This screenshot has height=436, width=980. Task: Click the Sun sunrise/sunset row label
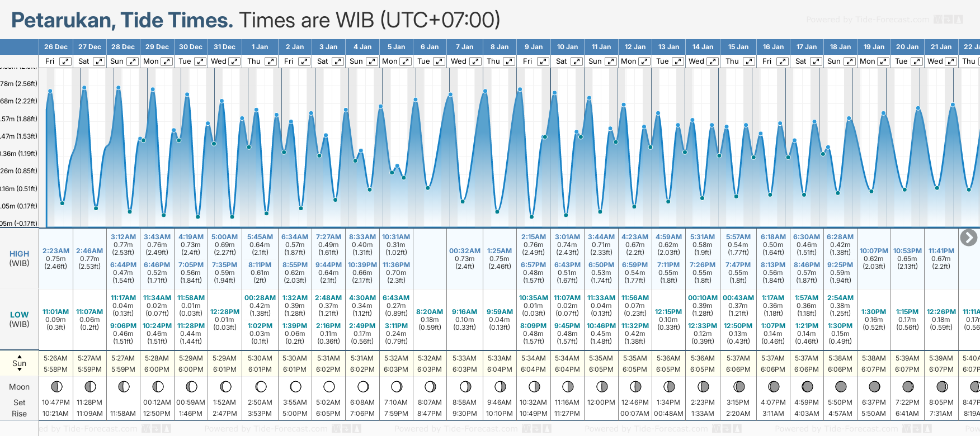[20, 363]
